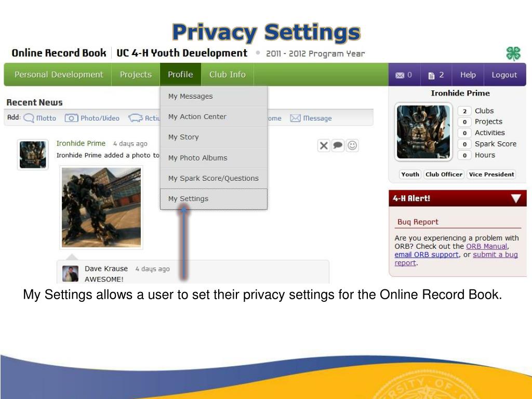Image resolution: width=532 pixels, height=399 pixels.
Task: Open the posted robot photo thumbnail
Action: tap(101, 207)
